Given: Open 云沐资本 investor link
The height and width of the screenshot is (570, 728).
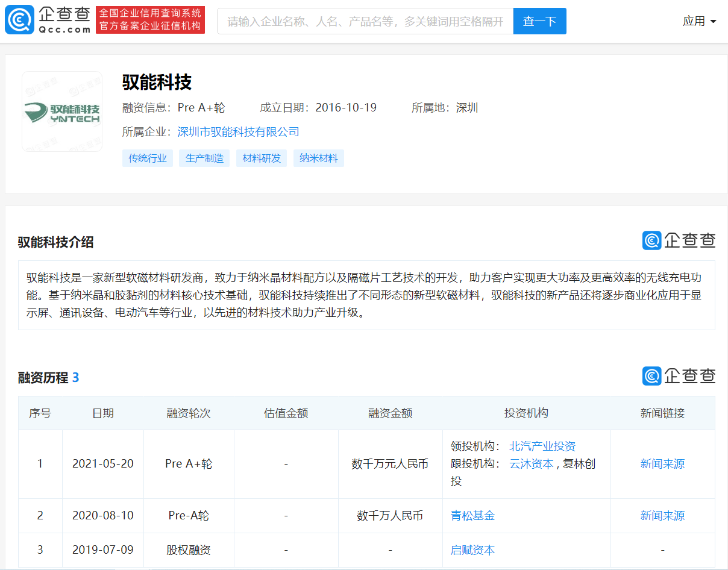Looking at the screenshot, I should [531, 464].
